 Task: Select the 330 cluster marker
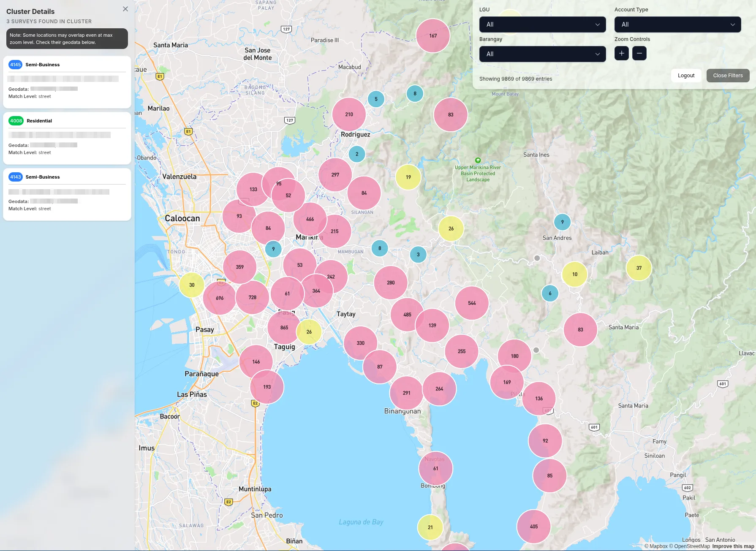360,343
